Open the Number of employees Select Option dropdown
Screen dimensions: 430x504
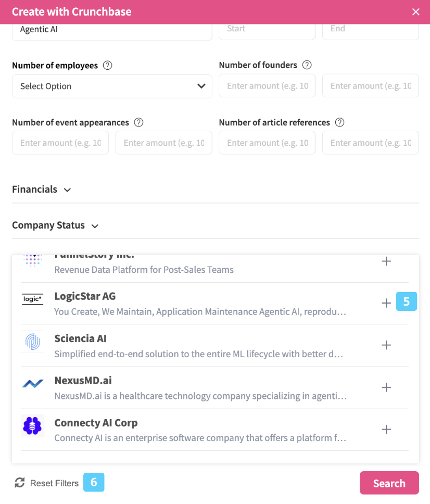click(x=112, y=86)
